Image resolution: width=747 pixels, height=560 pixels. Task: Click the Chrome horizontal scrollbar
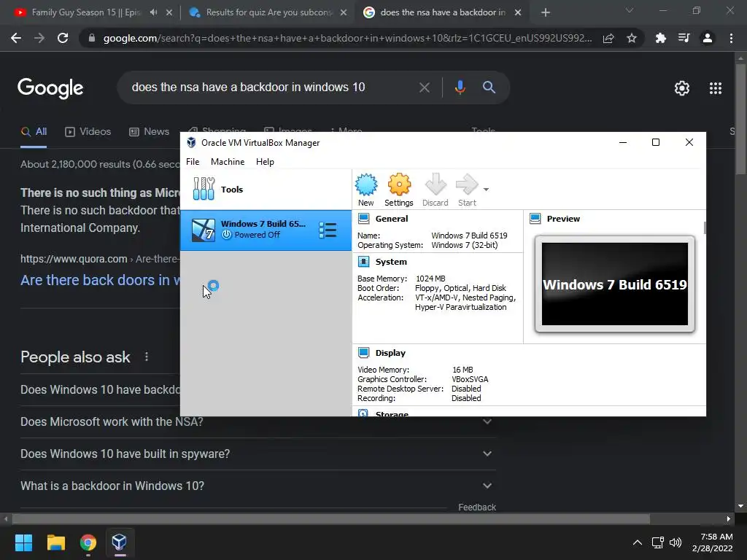(331, 518)
